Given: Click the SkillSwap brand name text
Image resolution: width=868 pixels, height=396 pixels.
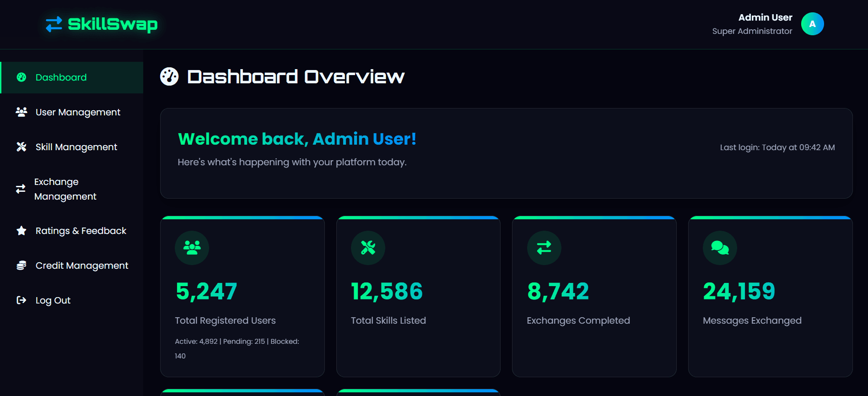Looking at the screenshot, I should 113,24.
